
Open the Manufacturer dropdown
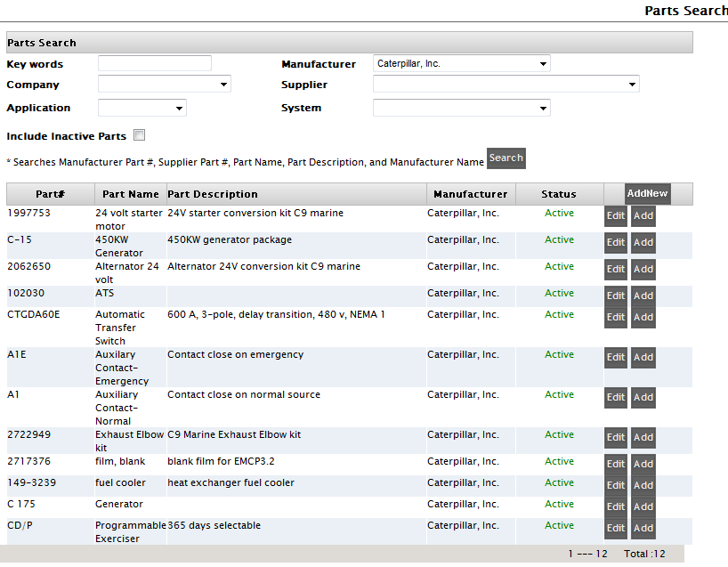pos(461,64)
